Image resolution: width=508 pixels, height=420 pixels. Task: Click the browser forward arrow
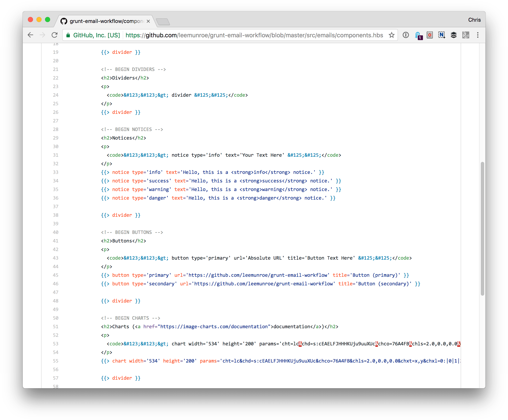42,35
